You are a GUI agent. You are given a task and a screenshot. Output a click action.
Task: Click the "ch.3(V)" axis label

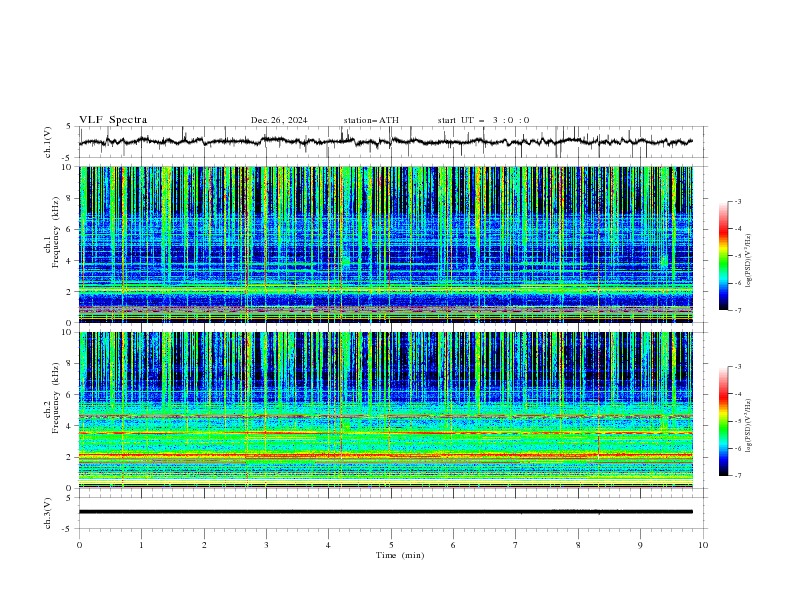[x=48, y=513]
